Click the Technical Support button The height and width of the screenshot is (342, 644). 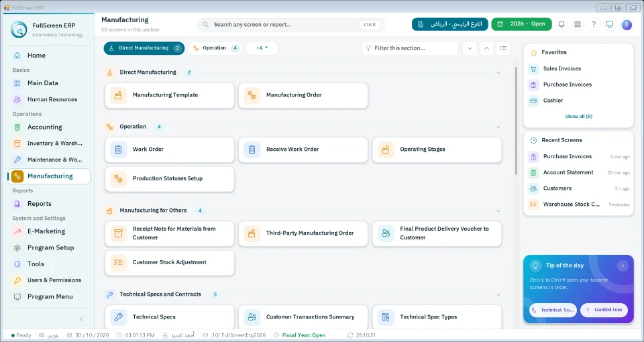click(553, 310)
